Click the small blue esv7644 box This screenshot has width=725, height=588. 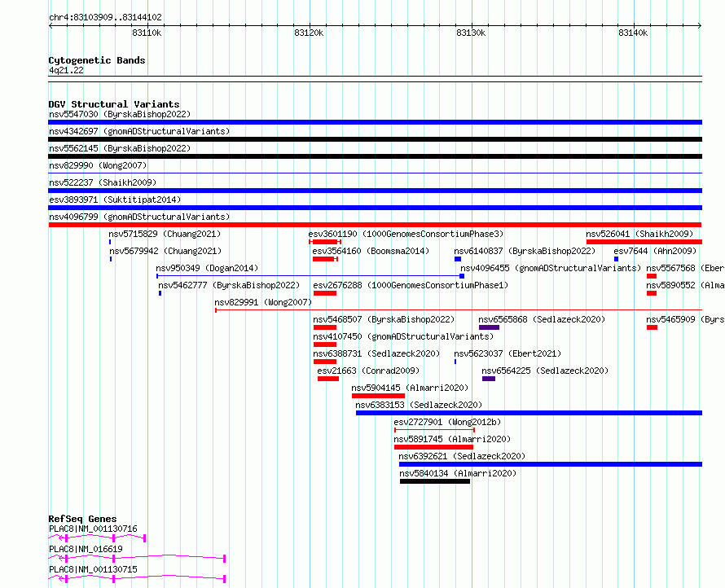[x=617, y=259]
